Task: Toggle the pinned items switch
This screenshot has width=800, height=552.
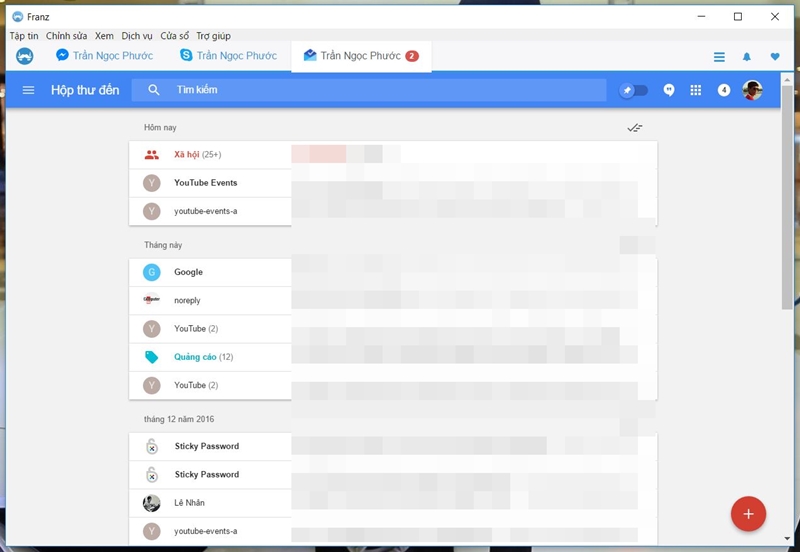Action: coord(633,90)
